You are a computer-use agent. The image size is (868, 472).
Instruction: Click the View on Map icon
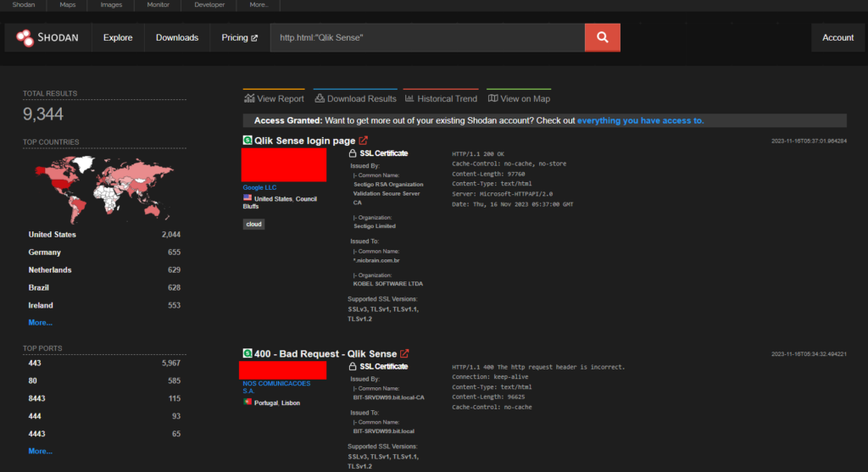pos(492,98)
